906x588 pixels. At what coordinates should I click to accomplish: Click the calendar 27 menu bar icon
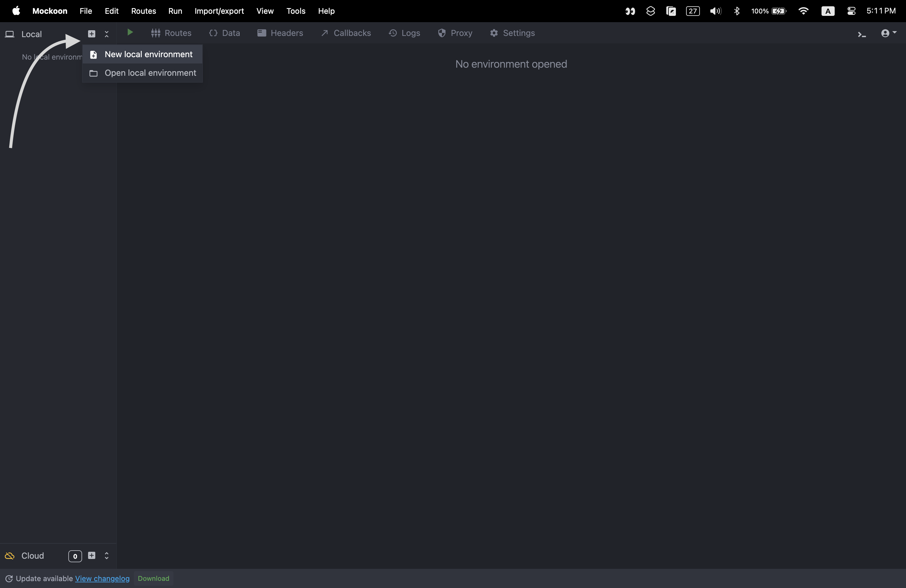(x=693, y=11)
